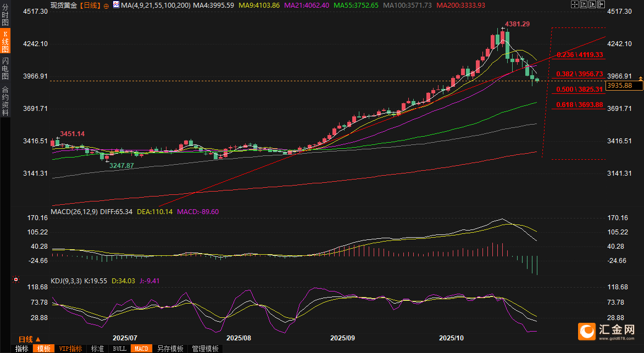Toggle the 指标 tab in bottom bar
The height and width of the screenshot is (353, 644).
tap(22, 349)
